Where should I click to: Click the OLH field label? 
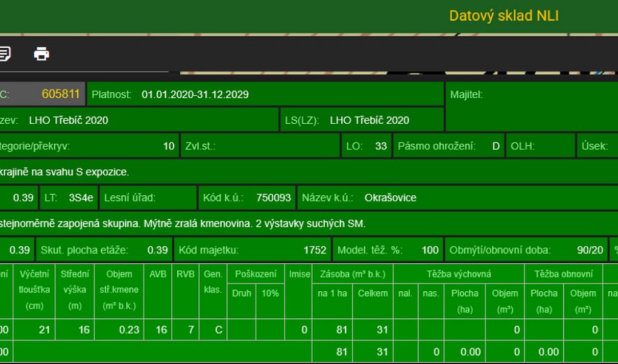tap(523, 146)
